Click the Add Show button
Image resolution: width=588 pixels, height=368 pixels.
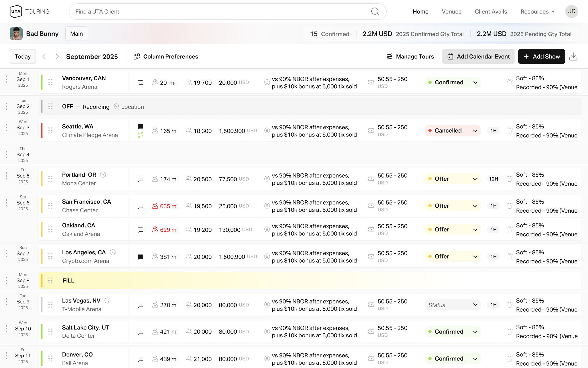[541, 57]
